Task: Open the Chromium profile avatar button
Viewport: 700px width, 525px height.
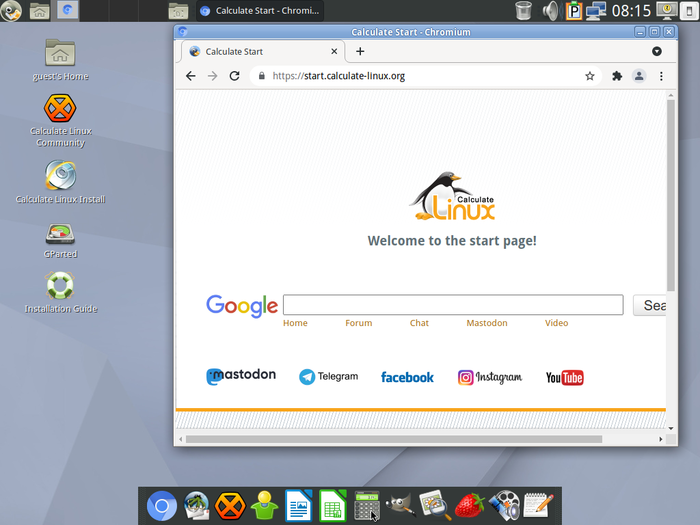Action: [639, 76]
